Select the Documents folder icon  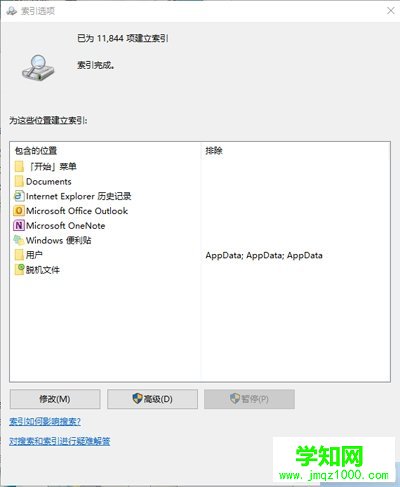[x=19, y=181]
